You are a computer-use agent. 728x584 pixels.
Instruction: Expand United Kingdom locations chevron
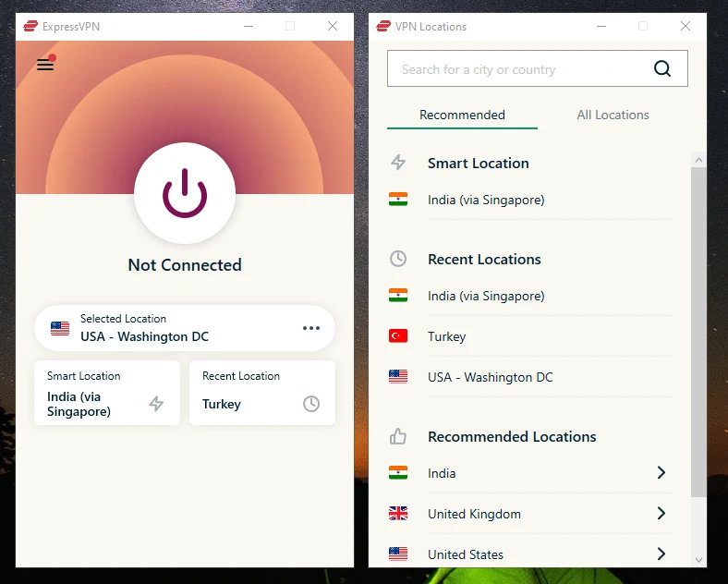pyautogui.click(x=661, y=513)
